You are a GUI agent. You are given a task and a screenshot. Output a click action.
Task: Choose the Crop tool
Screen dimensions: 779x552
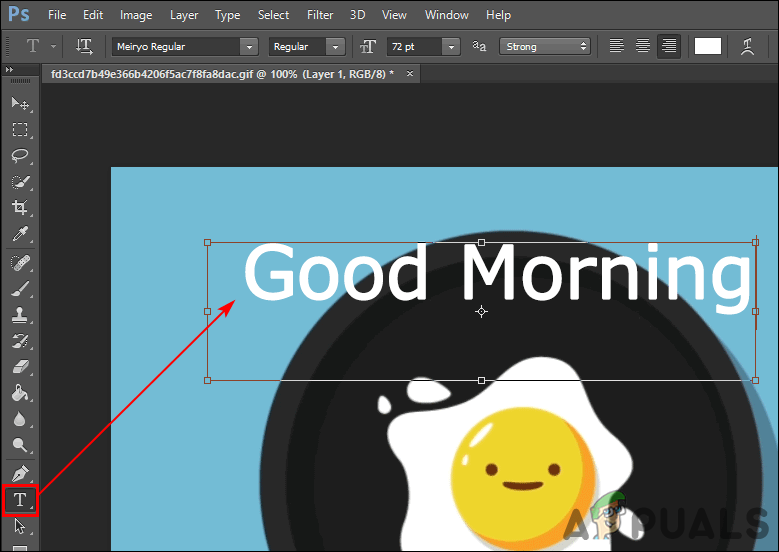coord(20,208)
